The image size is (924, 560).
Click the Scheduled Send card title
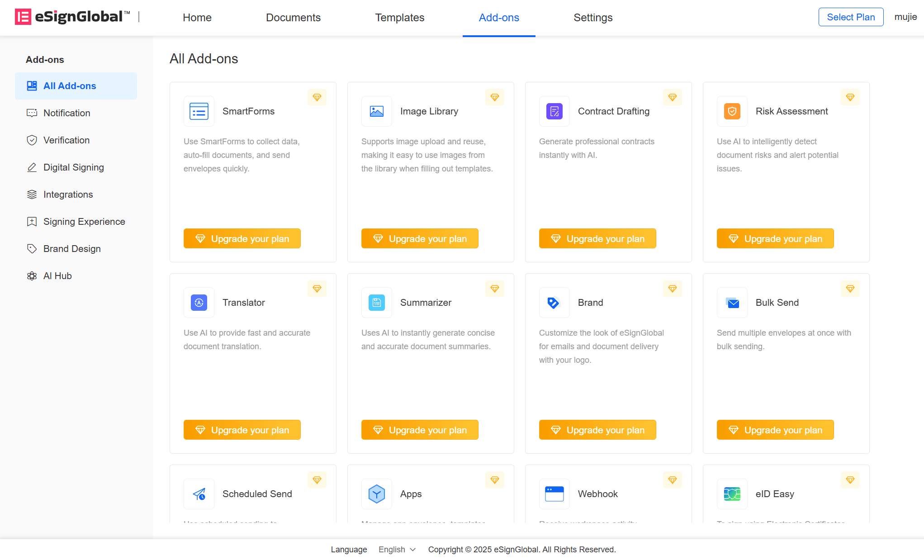[257, 494]
